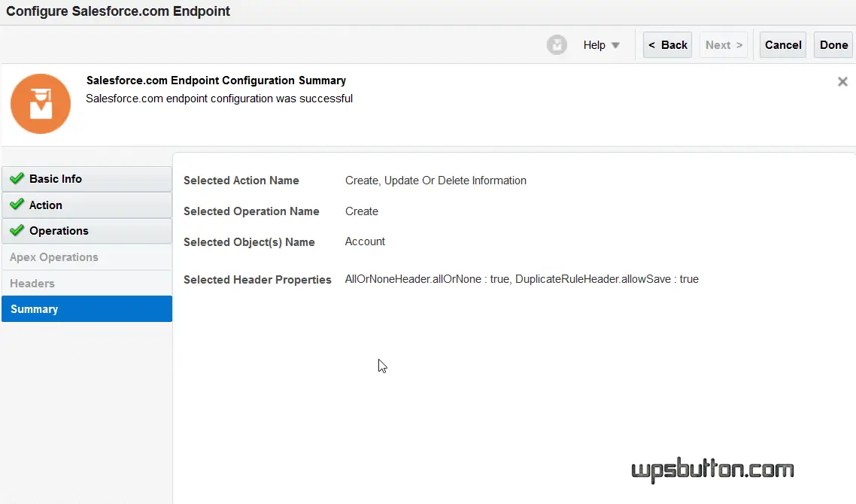Click the disabled Next button
The width and height of the screenshot is (856, 504).
point(724,45)
